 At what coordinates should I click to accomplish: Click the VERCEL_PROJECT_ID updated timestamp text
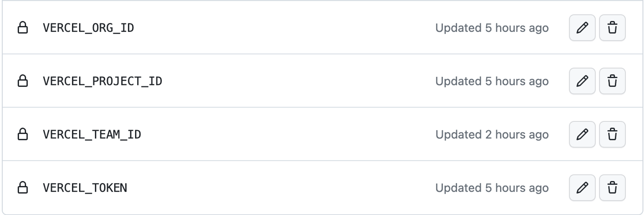pyautogui.click(x=492, y=81)
